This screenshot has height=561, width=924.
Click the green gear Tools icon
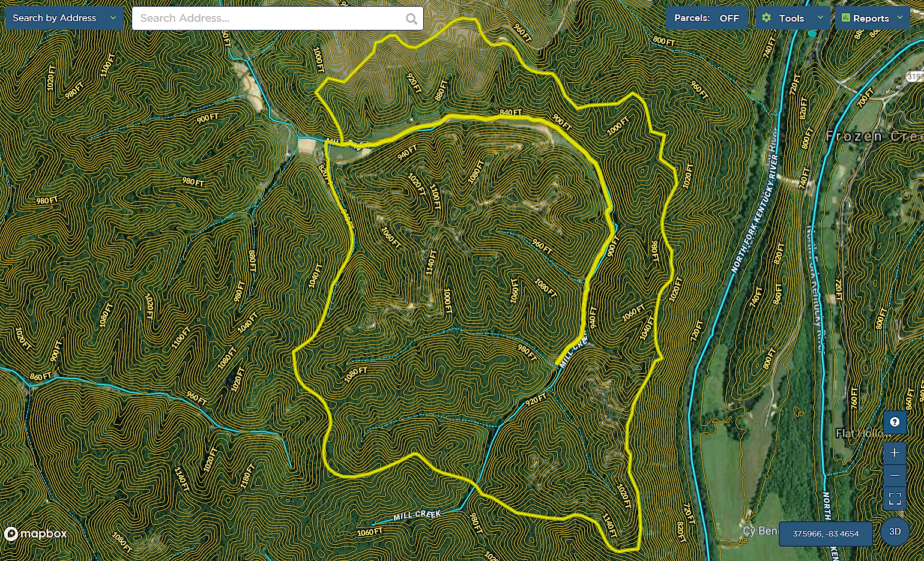766,18
